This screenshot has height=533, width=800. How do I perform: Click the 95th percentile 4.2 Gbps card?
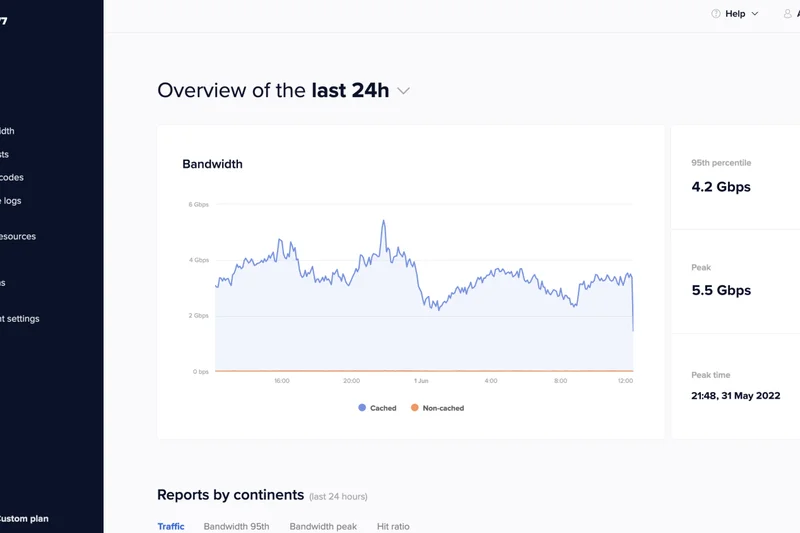coord(734,176)
